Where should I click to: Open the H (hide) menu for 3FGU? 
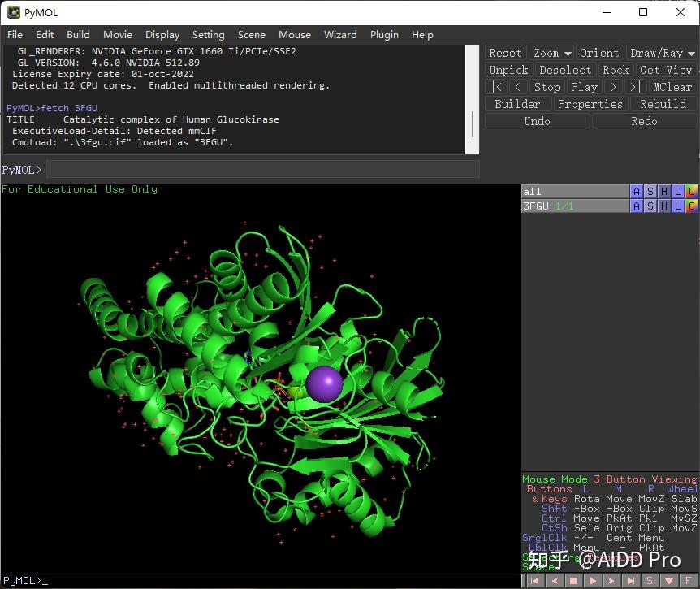tap(663, 206)
